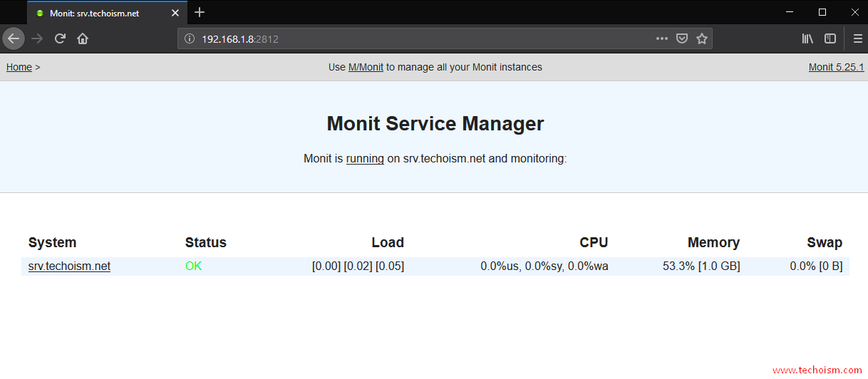Screen dimensions: 868x379
Task: Click the forward navigation arrow
Action: tap(38, 38)
